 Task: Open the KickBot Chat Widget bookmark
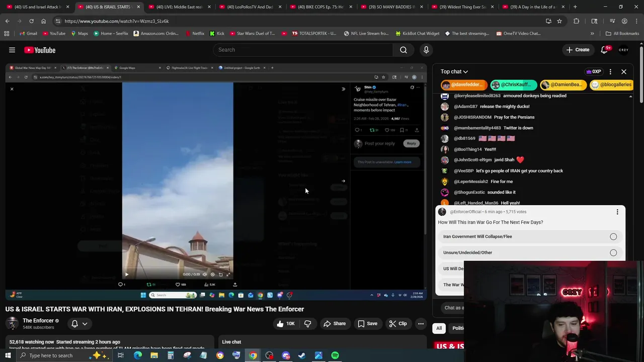click(x=417, y=33)
